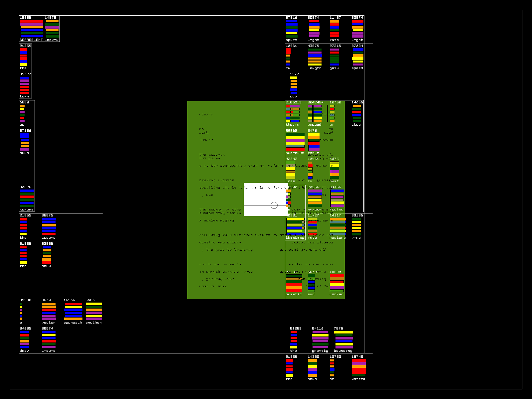The height and width of the screenshot is (399, 532).
Task: Select the 'surround' glyph on green panel
Action: (x=295, y=142)
